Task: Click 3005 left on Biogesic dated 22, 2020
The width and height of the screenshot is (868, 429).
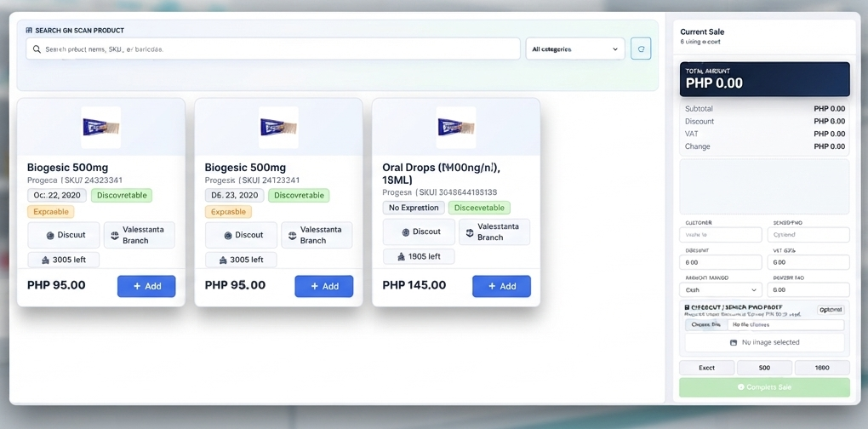Action: point(64,260)
